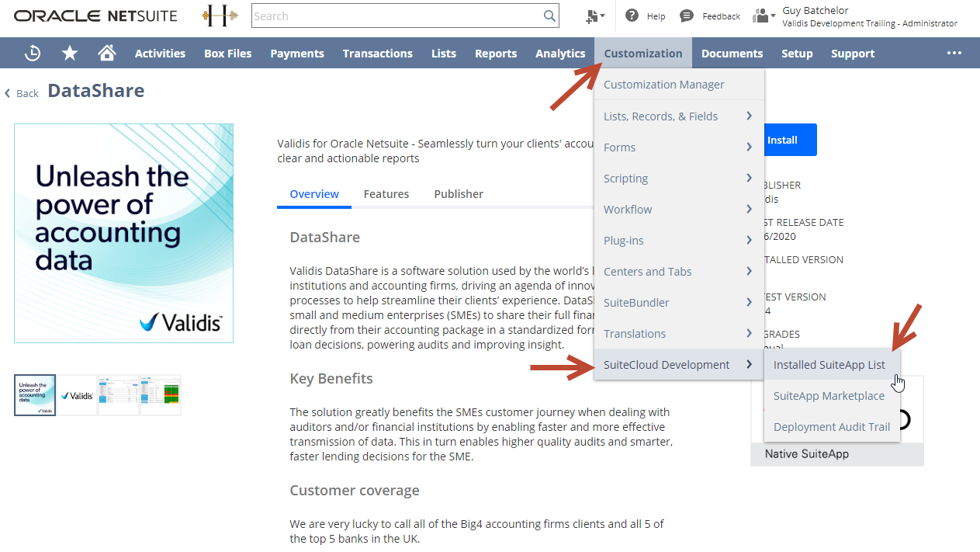
Task: Click the DataShare page title
Action: (x=96, y=91)
